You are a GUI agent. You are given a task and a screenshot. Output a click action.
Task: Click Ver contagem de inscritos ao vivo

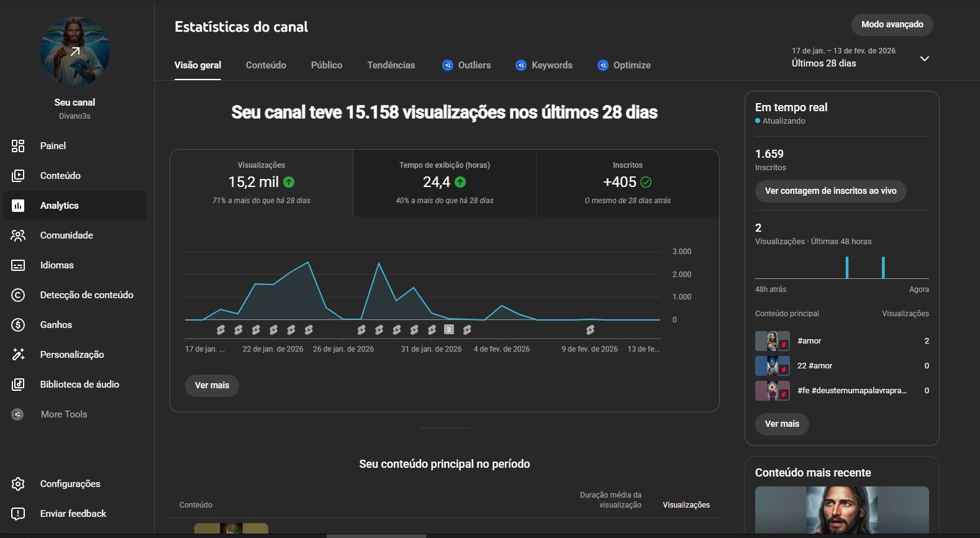(831, 191)
